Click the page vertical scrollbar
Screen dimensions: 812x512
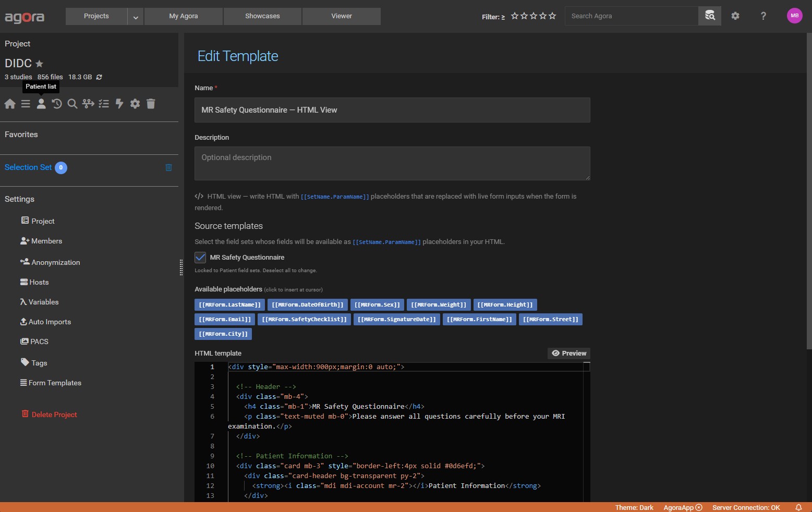[809, 191]
